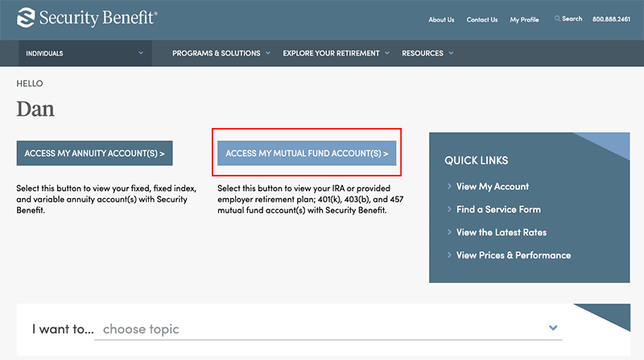The width and height of the screenshot is (644, 360).
Task: Open My Profile
Action: [524, 19]
